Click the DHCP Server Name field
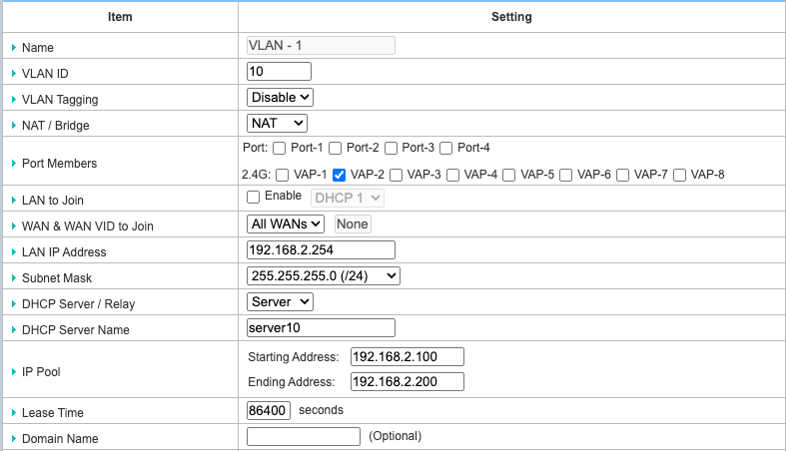Image resolution: width=786 pixels, height=451 pixels. tap(321, 327)
